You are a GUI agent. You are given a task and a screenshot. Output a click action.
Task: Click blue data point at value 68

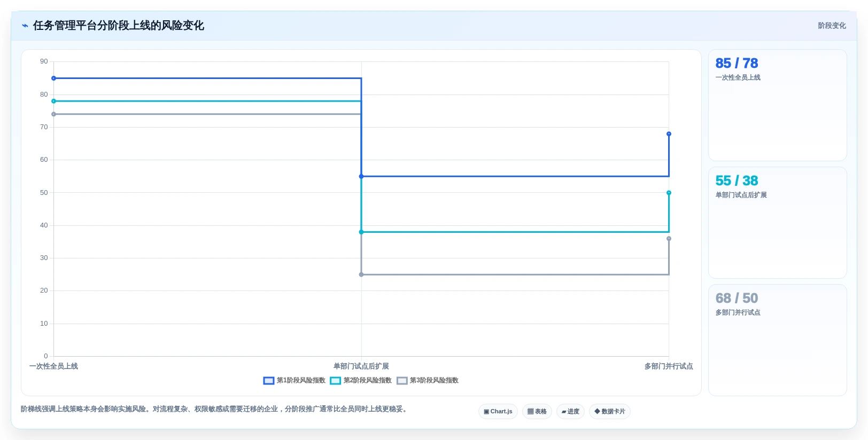point(669,134)
